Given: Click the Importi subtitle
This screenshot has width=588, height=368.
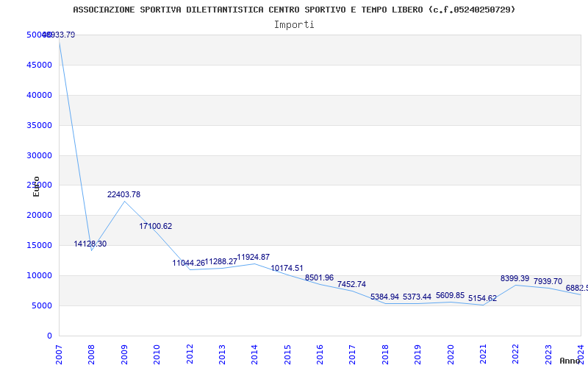Looking at the screenshot, I should 294,25.
